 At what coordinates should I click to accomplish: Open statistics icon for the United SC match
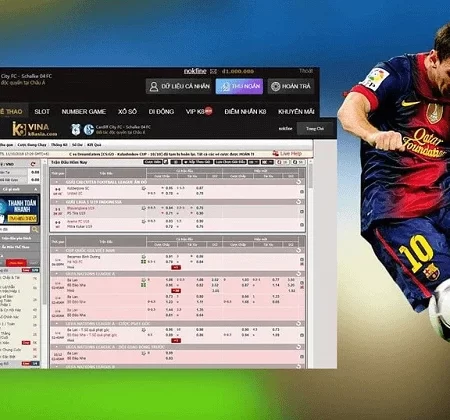point(144,188)
